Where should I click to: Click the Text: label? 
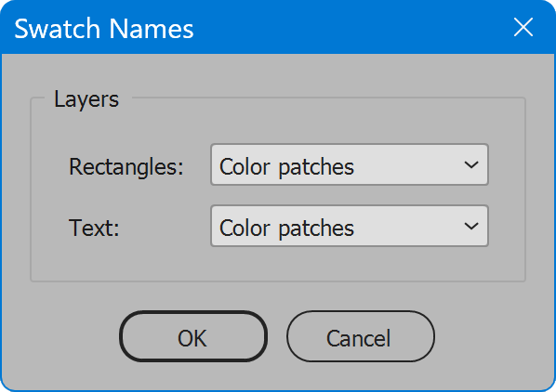pos(94,228)
